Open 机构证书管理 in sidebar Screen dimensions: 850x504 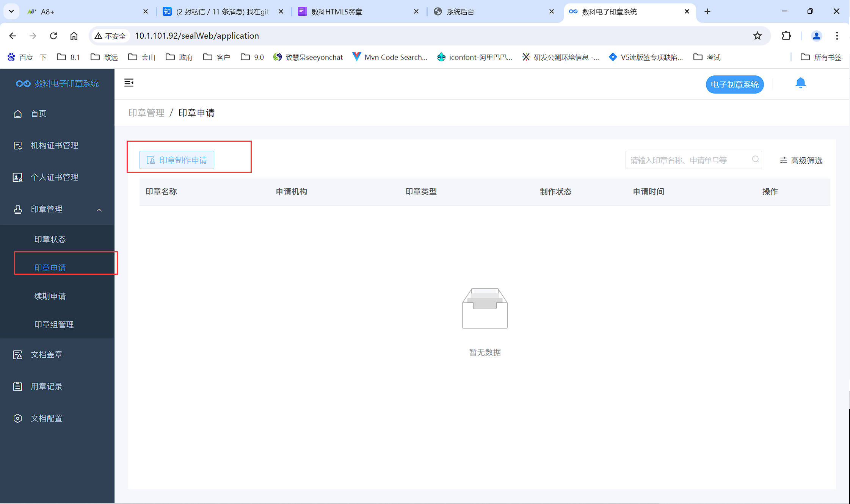coord(54,146)
